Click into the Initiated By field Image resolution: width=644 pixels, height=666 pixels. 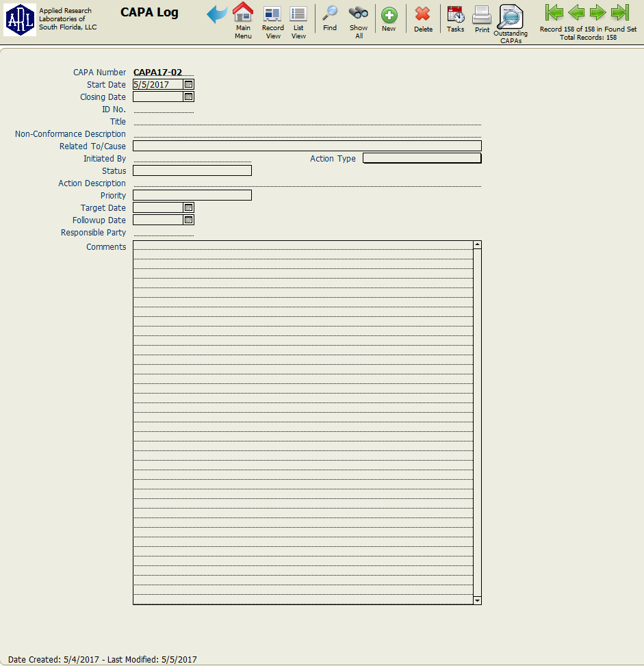pyautogui.click(x=192, y=158)
